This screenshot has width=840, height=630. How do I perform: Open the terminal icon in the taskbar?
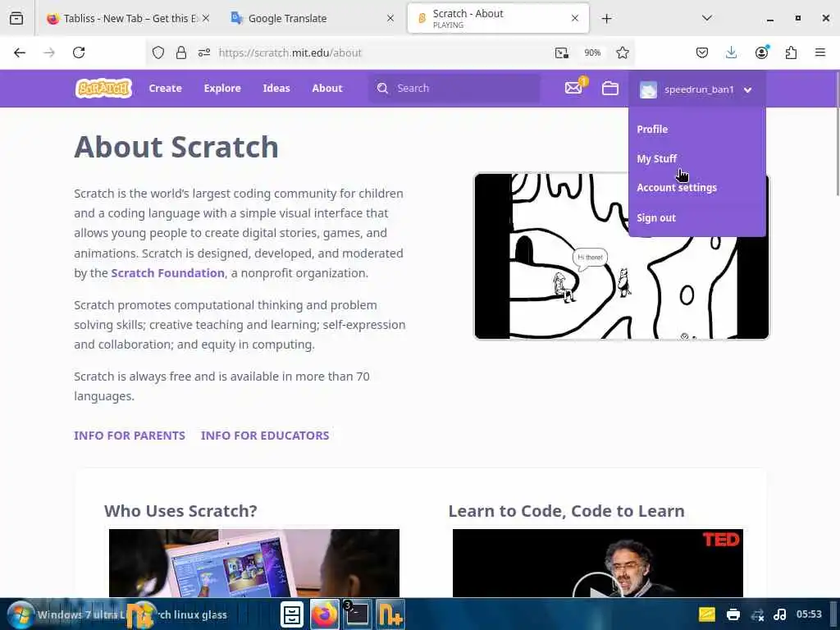(x=356, y=614)
